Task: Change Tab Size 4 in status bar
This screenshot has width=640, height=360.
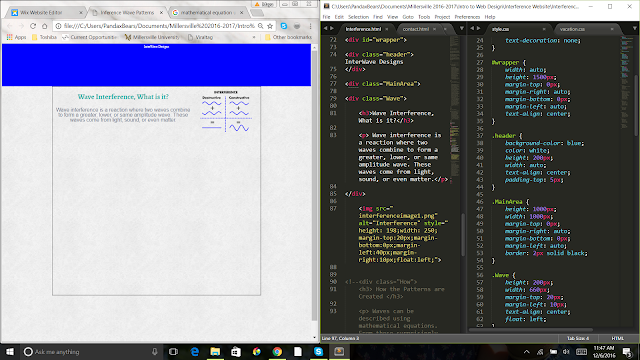Action: [x=578, y=338]
